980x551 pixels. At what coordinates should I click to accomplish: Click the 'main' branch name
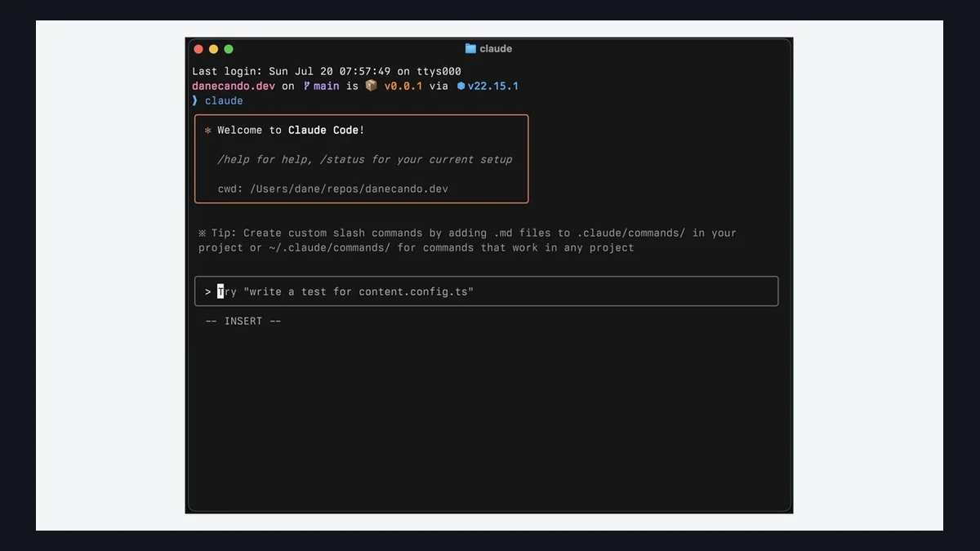pyautogui.click(x=327, y=86)
